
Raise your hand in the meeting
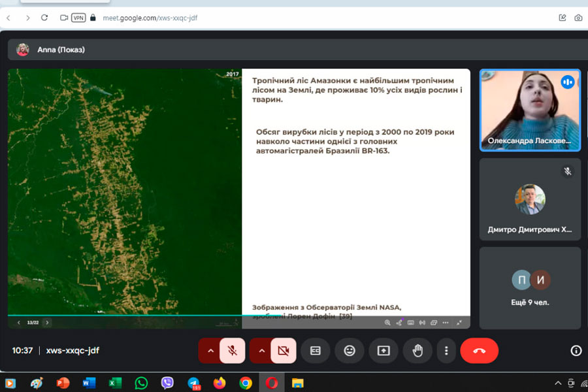(x=417, y=351)
